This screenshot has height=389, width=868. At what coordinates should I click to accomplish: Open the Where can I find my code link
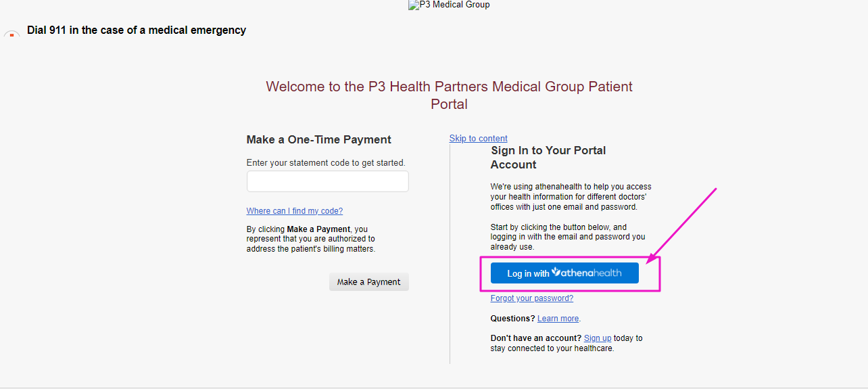point(295,211)
